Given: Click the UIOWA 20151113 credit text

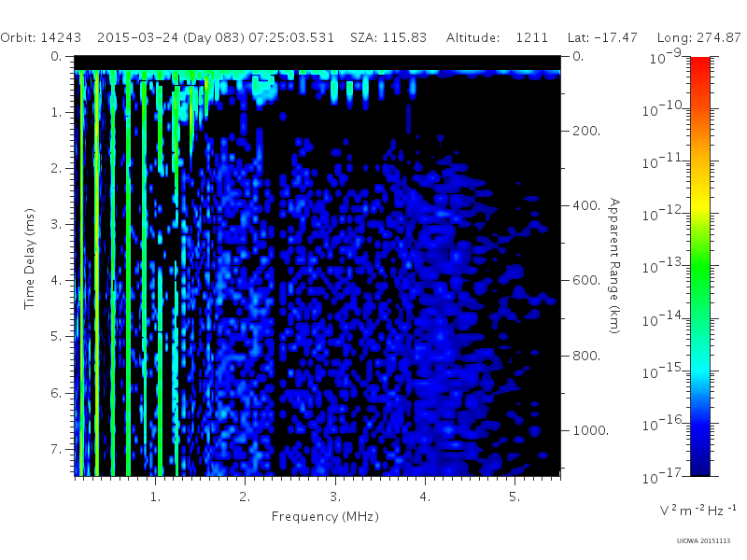Looking at the screenshot, I should point(703,540).
